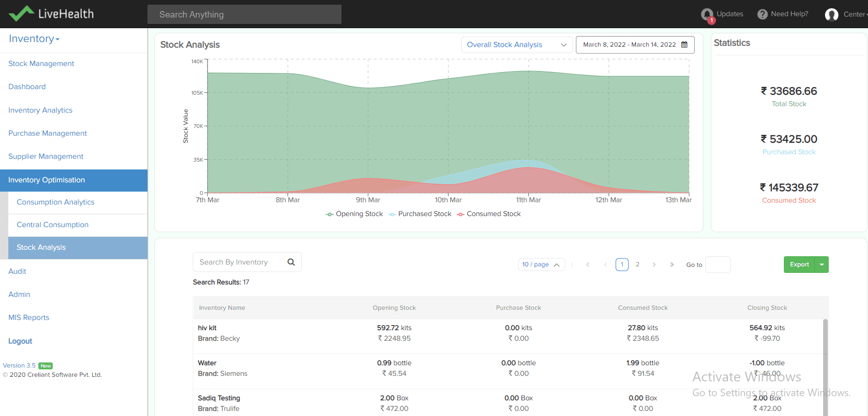Open Consumption Analytics in the sidebar
This screenshot has width=868, height=416.
tap(55, 202)
